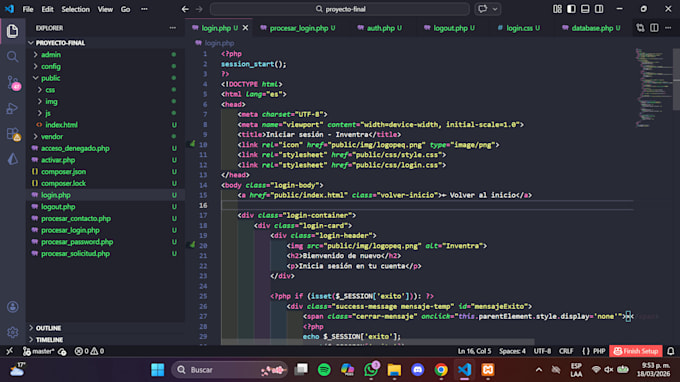Open the Manage gear icon
Screen dimensions: 680x382
pyautogui.click(x=13, y=332)
